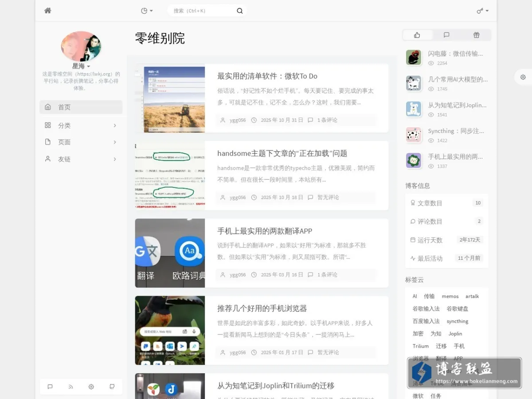Click the gear icon in sidebar footer

pyautogui.click(x=91, y=387)
